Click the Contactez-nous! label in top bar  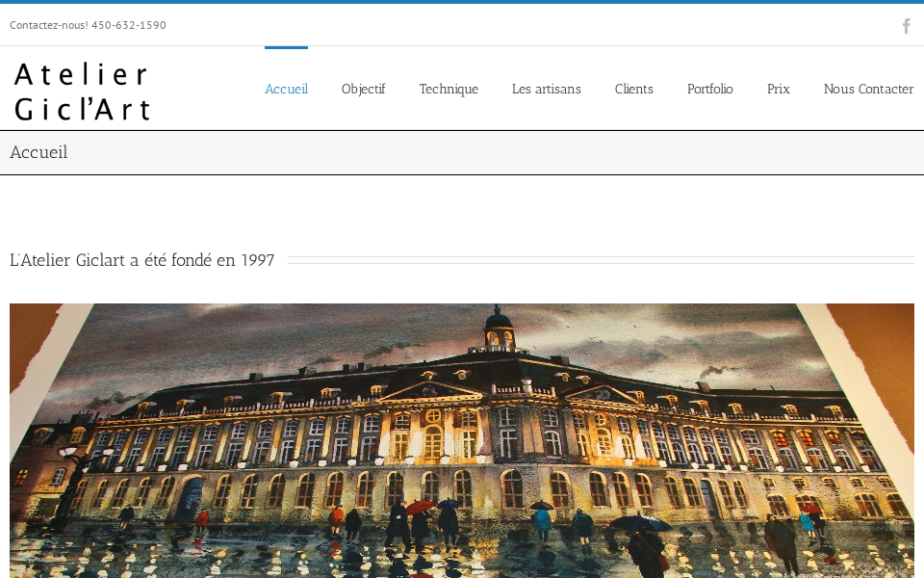click(48, 25)
